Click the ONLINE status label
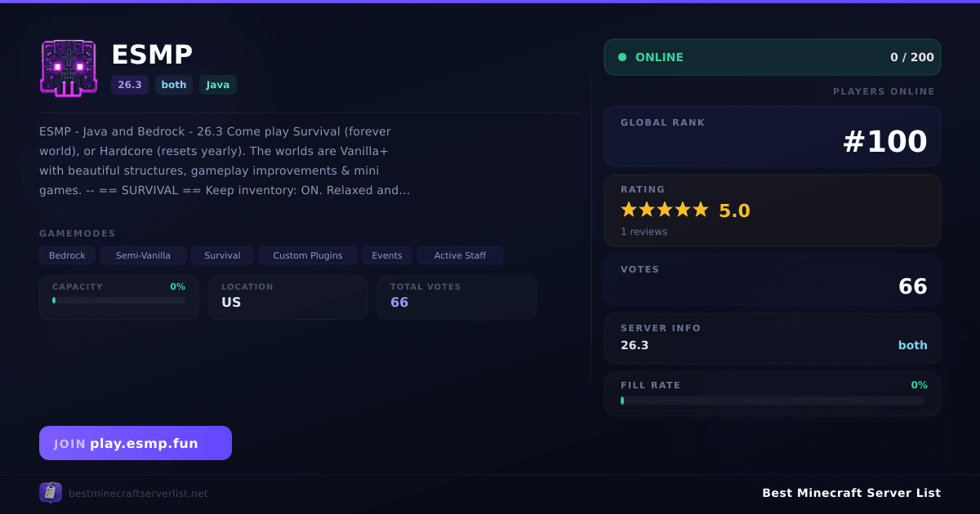 pyautogui.click(x=659, y=57)
